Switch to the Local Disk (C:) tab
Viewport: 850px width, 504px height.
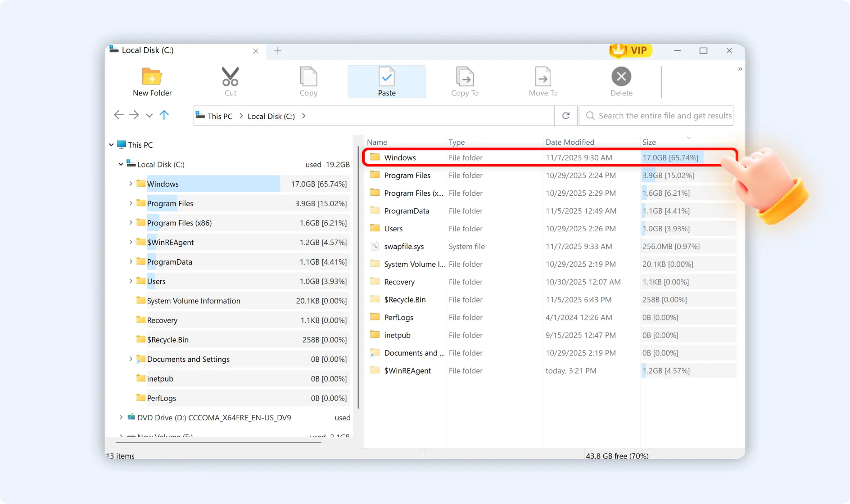[x=147, y=50]
